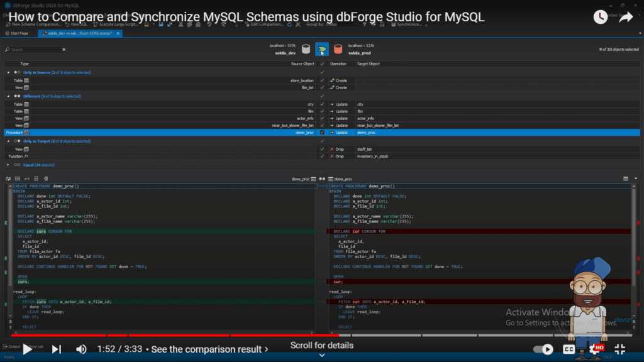Refresh the comparison results
The width and height of the screenshot is (644, 362).
tap(289, 25)
